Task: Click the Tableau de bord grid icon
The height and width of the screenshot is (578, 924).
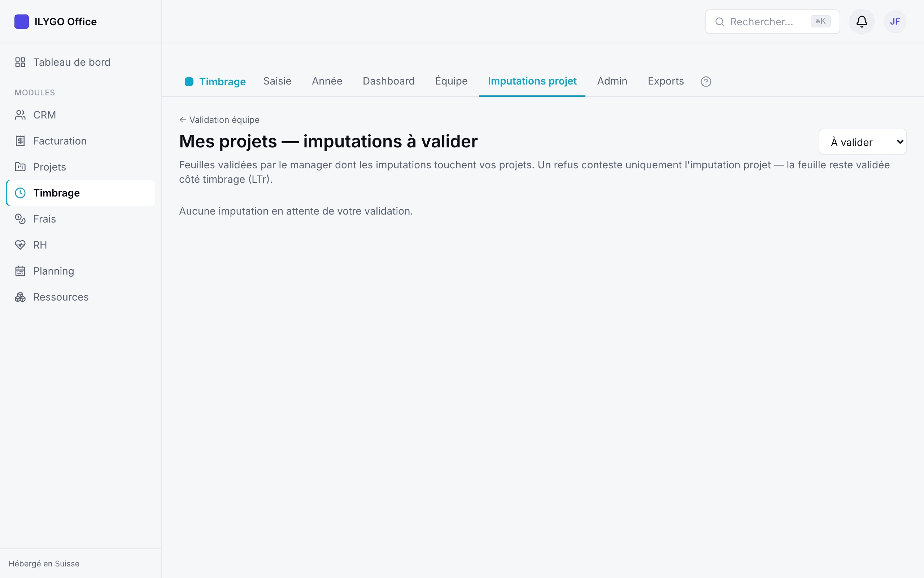Action: click(x=20, y=62)
